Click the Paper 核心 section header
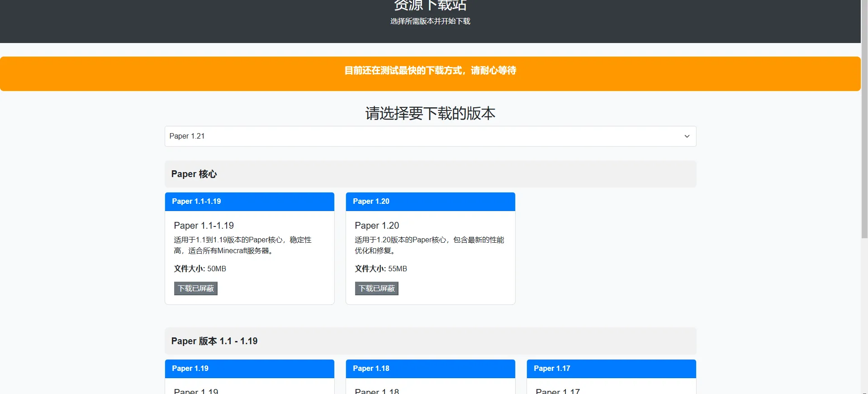Image resolution: width=868 pixels, height=394 pixels. [430, 174]
